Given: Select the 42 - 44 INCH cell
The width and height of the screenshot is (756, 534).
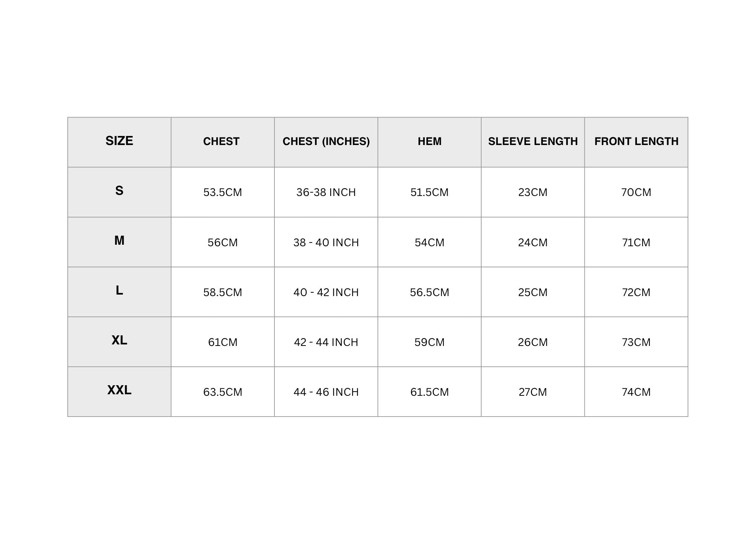Looking at the screenshot, I should click(326, 342).
